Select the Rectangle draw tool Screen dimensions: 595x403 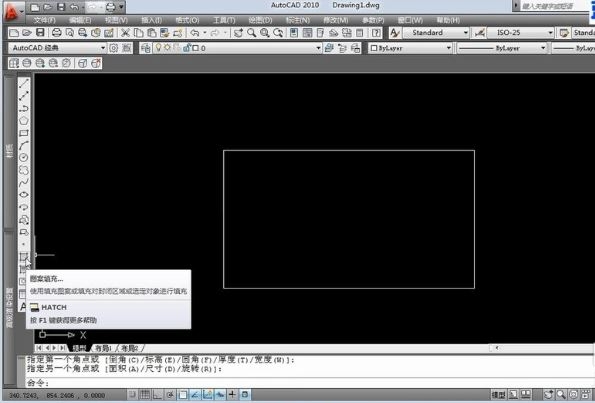click(x=24, y=133)
